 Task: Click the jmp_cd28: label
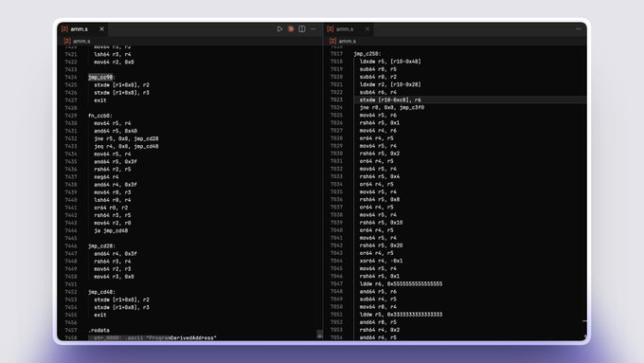[x=101, y=245]
